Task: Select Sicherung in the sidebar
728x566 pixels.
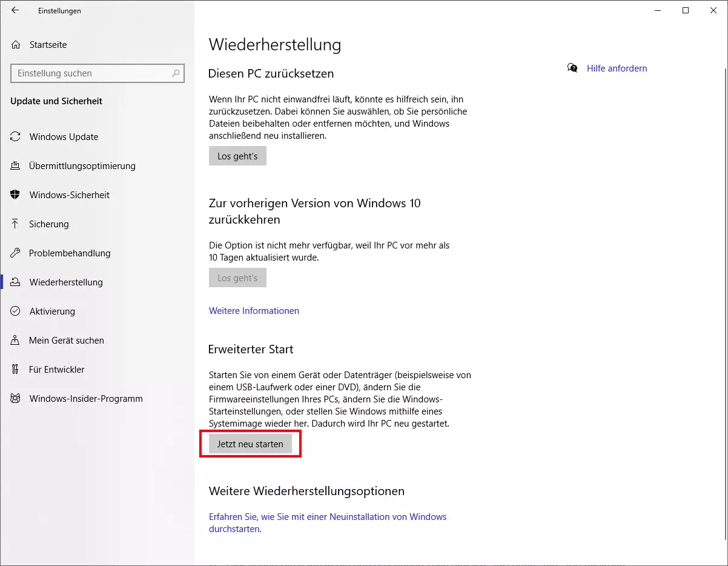Action: (x=49, y=224)
